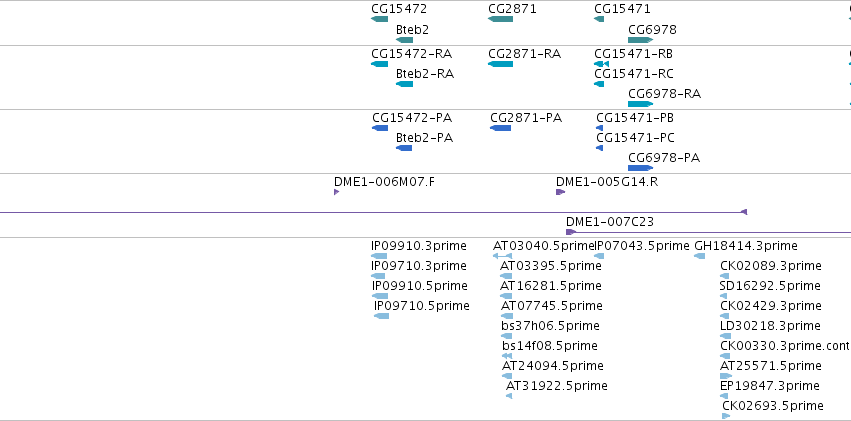Click the CG15471-PC protein glyph

click(x=599, y=148)
